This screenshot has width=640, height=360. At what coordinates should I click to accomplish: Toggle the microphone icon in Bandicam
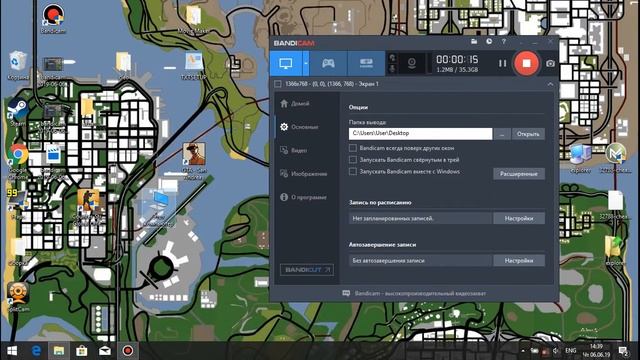click(393, 69)
